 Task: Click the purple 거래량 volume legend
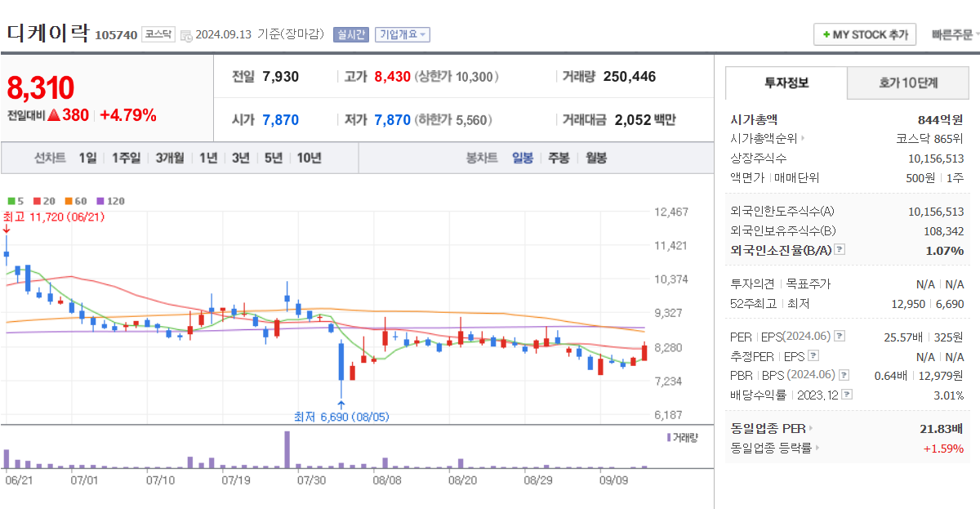683,438
